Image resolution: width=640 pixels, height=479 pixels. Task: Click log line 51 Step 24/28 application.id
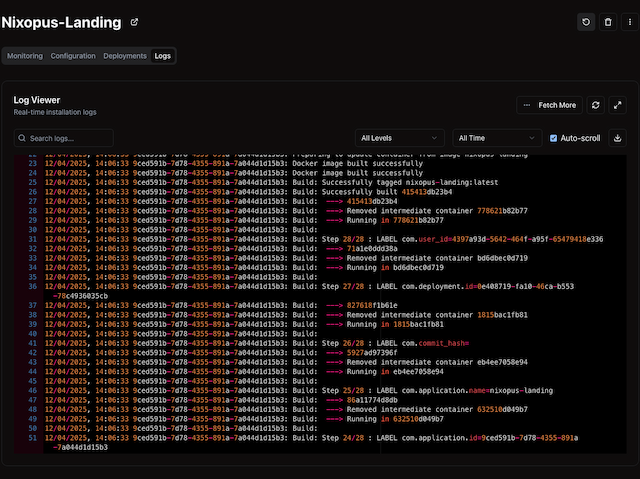coord(311,443)
